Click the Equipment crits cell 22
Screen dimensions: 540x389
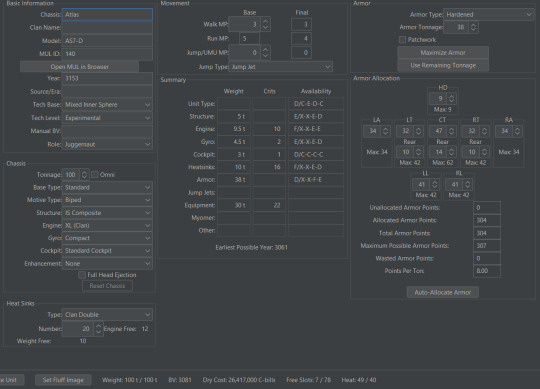click(x=269, y=205)
